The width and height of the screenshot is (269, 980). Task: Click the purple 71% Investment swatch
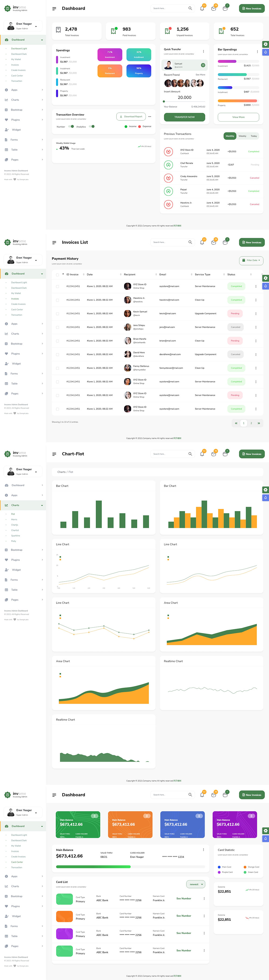109,54
